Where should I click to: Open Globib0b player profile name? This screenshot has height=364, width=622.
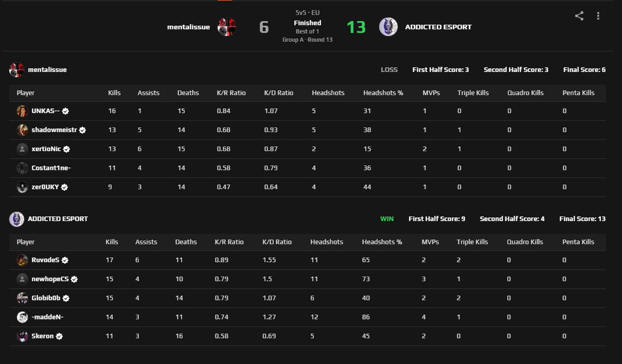[x=46, y=298]
